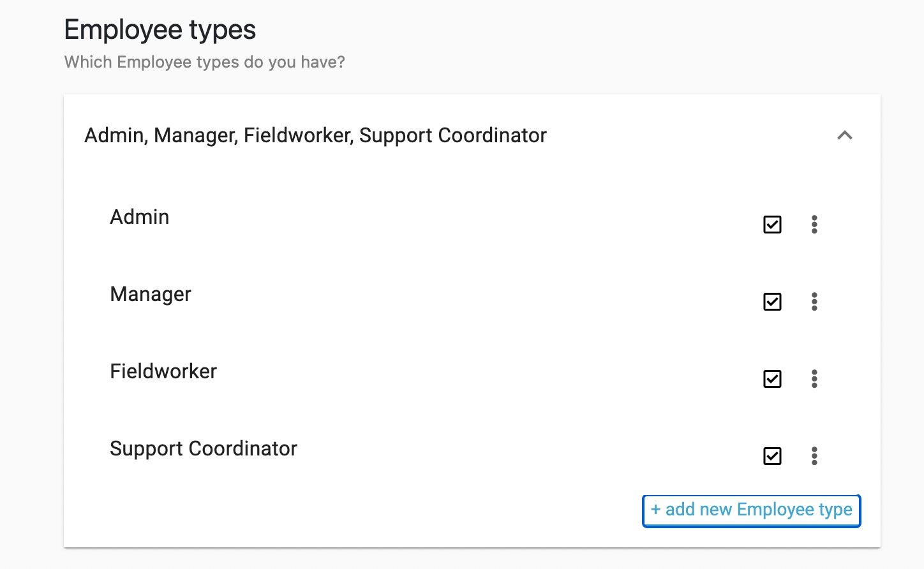Click Support Coordinator in the panel summary

point(453,135)
